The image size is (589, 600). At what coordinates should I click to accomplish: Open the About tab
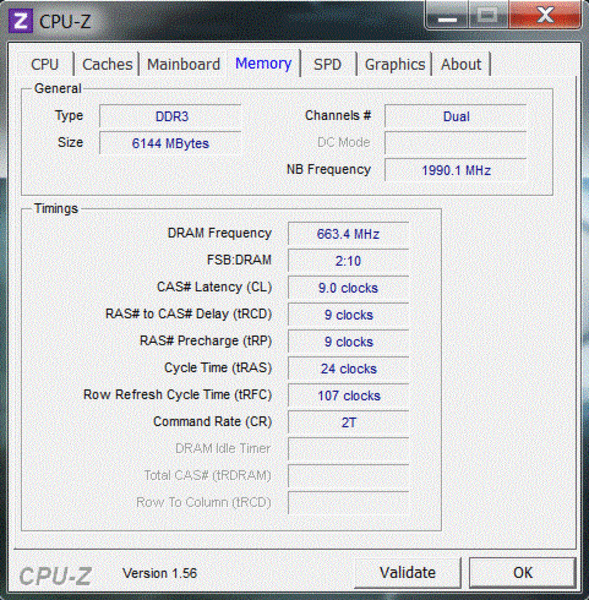click(x=461, y=64)
